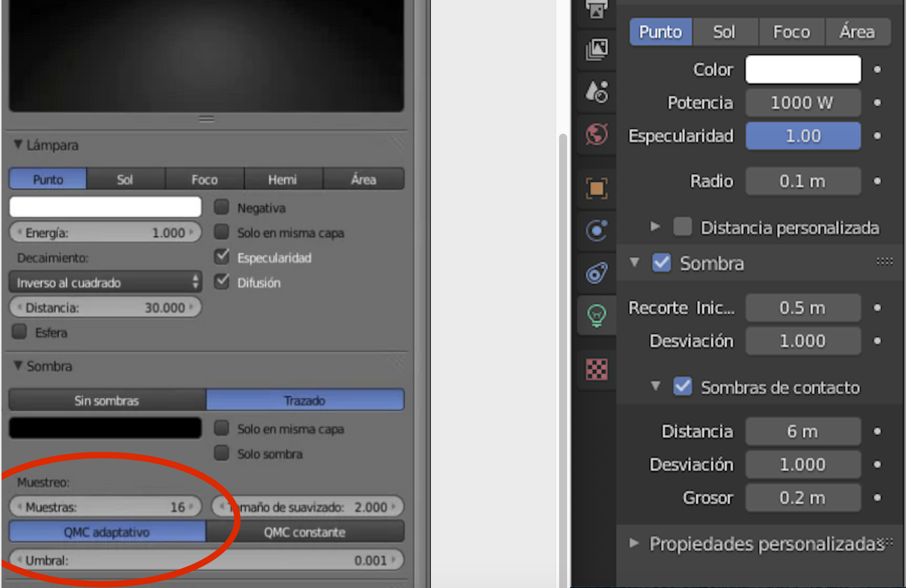Click animate dot next to Grosor
This screenshot has width=906, height=588.
coord(877,498)
